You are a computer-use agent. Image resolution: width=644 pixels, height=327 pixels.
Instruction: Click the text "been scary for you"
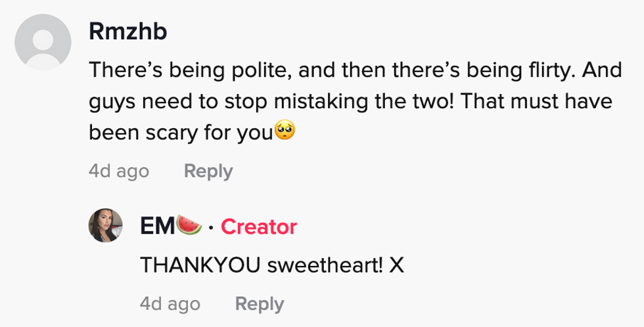180,133
